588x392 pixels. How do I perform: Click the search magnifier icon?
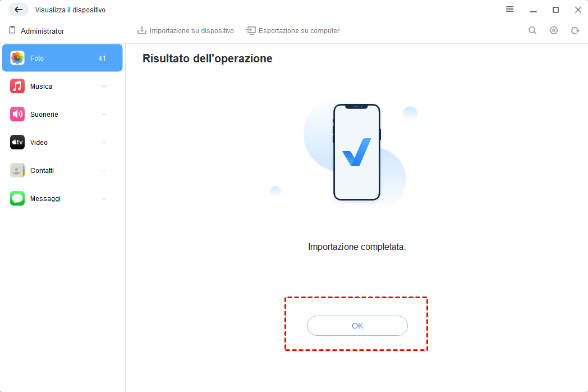coord(532,30)
